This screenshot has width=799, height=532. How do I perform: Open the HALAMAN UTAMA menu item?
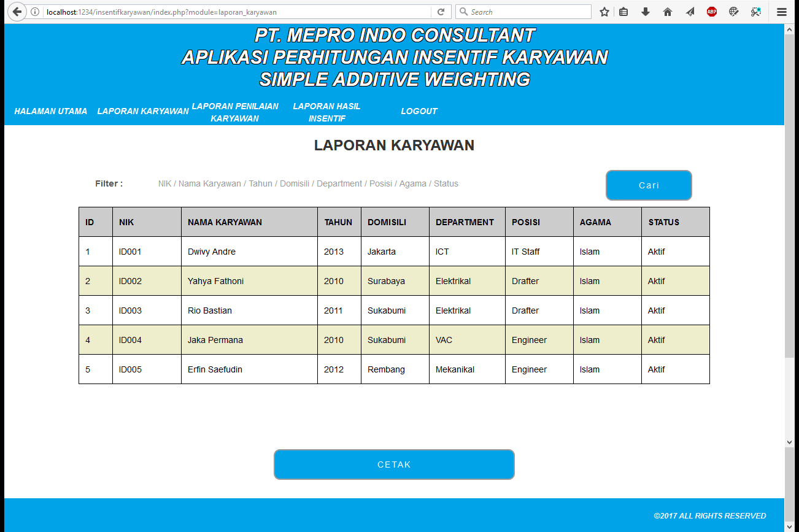(x=51, y=111)
